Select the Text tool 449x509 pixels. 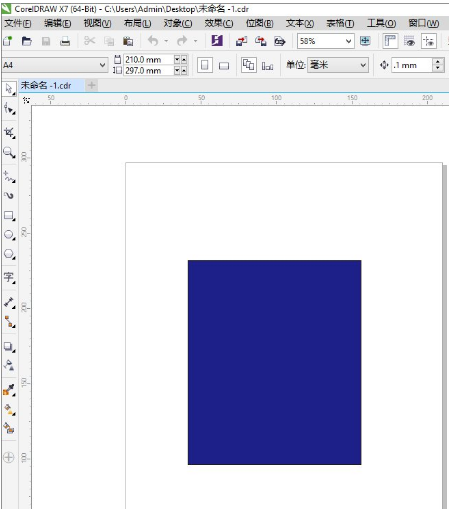(9, 277)
